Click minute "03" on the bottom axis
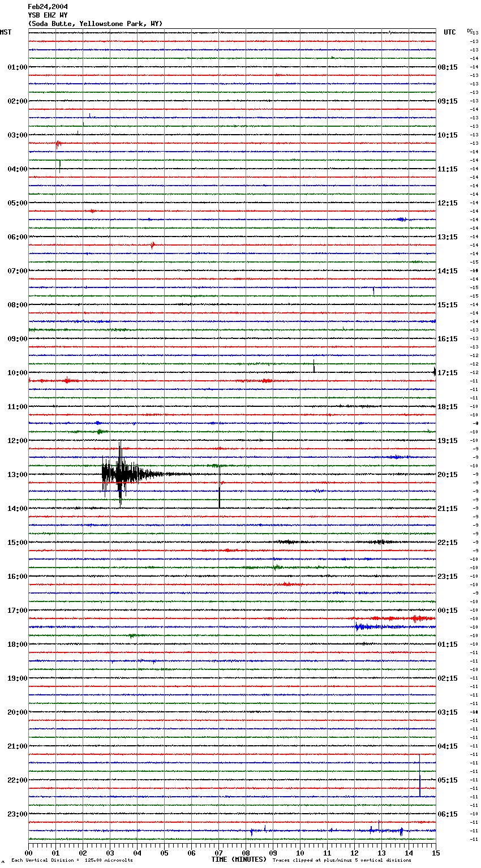The height and width of the screenshot is (868, 481). (x=110, y=853)
